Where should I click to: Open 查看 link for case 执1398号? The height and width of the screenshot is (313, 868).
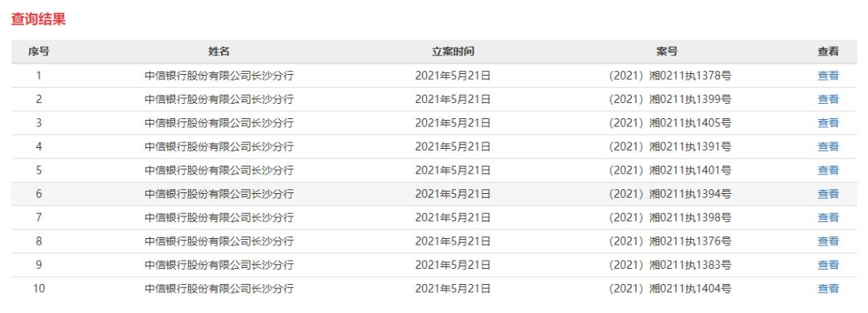click(x=828, y=218)
